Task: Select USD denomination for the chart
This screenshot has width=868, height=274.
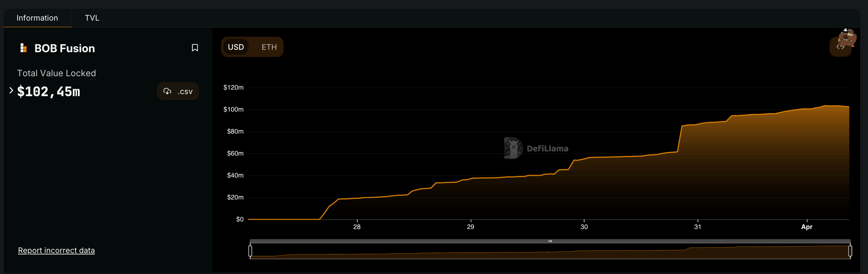Action: pyautogui.click(x=236, y=47)
